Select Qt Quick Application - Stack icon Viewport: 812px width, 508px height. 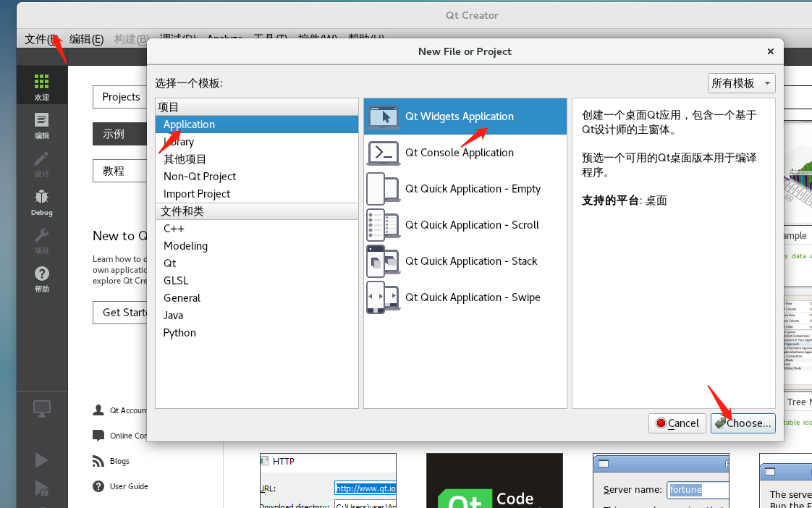tap(384, 261)
